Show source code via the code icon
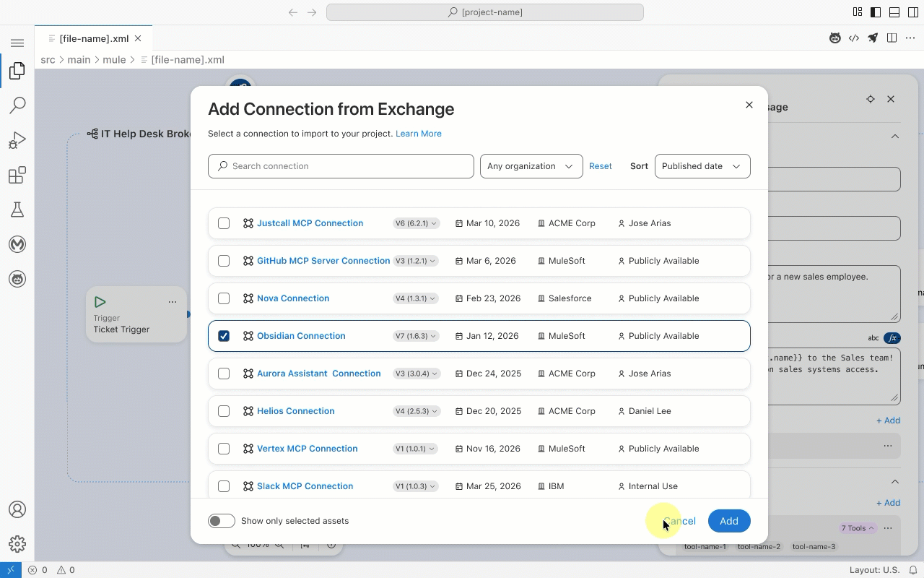Screen dimensions: 924x578 tap(854, 38)
